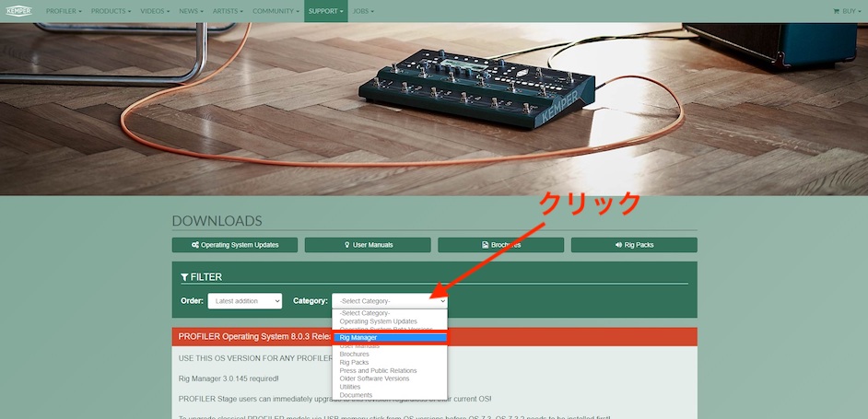Image resolution: width=868 pixels, height=419 pixels.
Task: Open the Order 'Latest addition' dropdown
Action: click(245, 301)
